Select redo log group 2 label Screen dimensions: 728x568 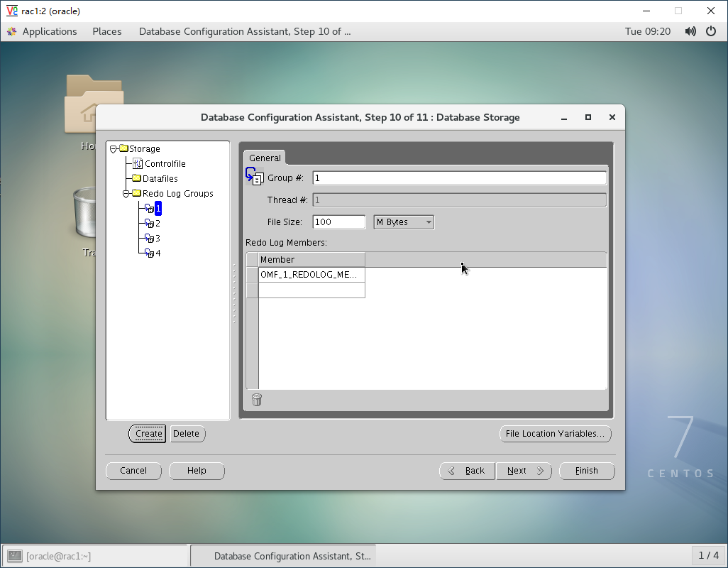click(x=158, y=224)
